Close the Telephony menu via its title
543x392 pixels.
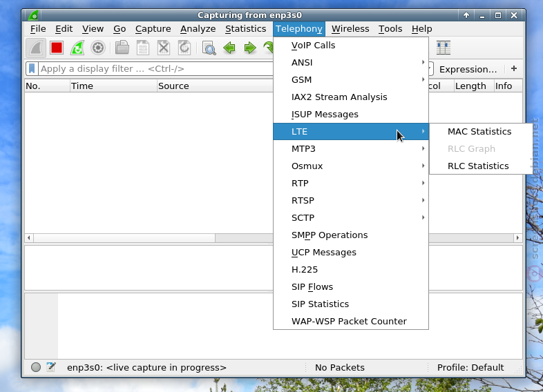coord(299,29)
